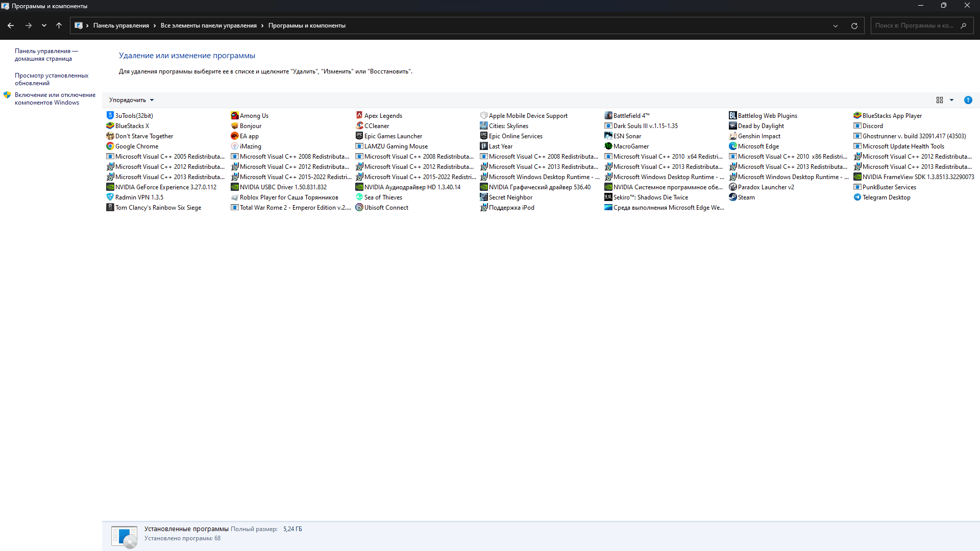The image size is (980, 551).
Task: Select the CCleaner icon
Action: 359,126
